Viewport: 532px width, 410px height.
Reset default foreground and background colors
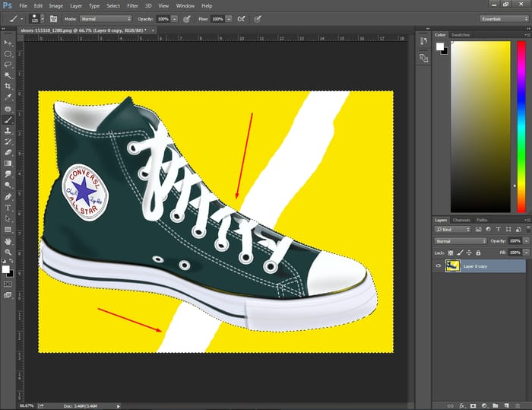pos(4,261)
